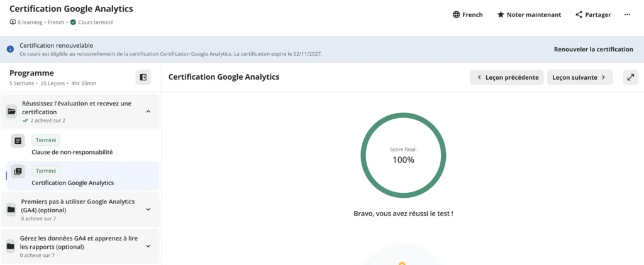Click the Terminé badge above Clause de non-responsabilité
The height and width of the screenshot is (265, 644).
click(46, 140)
